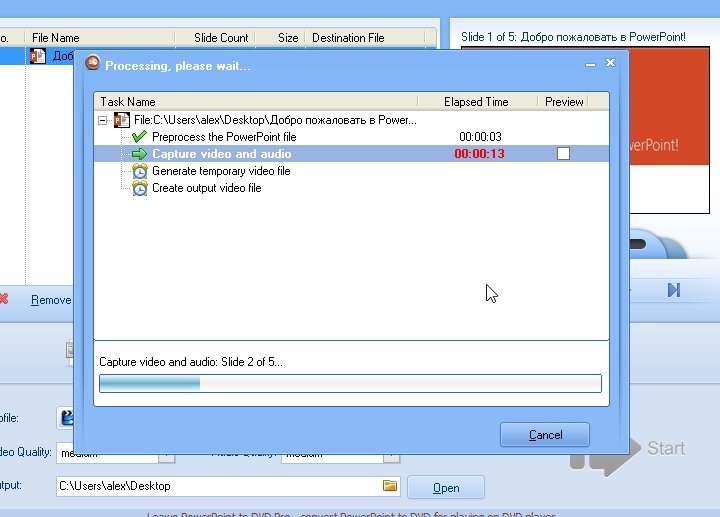Click Remove in the main window
720x517 pixels.
51,300
